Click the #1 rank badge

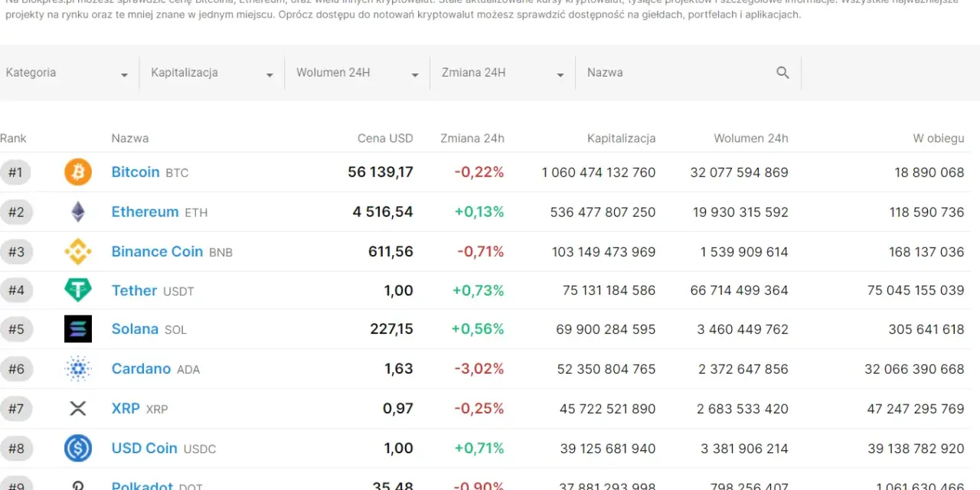click(x=16, y=172)
